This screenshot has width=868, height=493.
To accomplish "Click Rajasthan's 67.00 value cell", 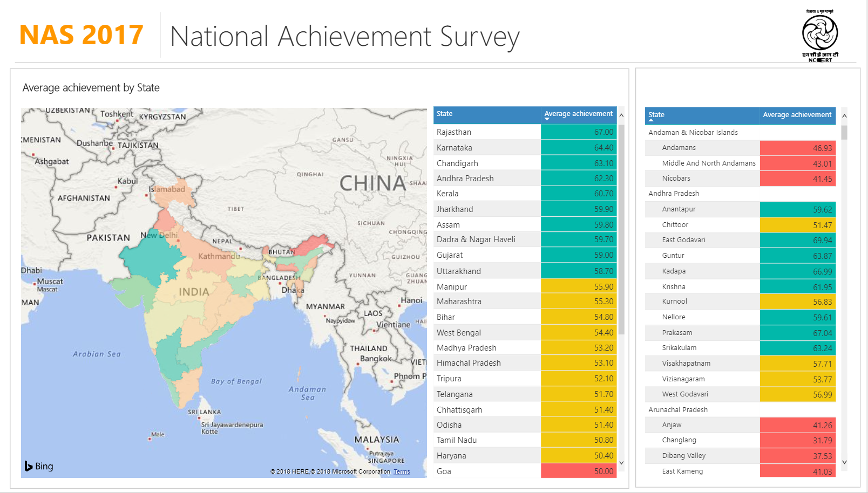I will [x=579, y=132].
